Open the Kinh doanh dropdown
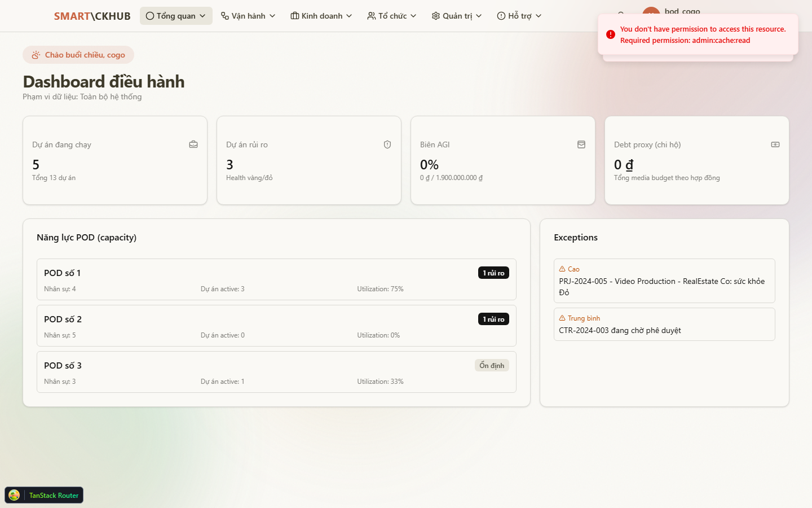The height and width of the screenshot is (508, 812). pos(321,16)
